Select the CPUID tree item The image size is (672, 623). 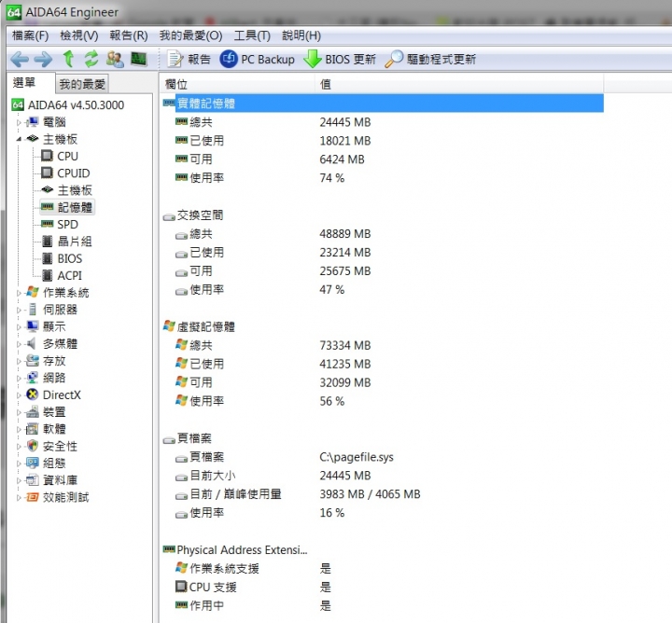tap(74, 173)
